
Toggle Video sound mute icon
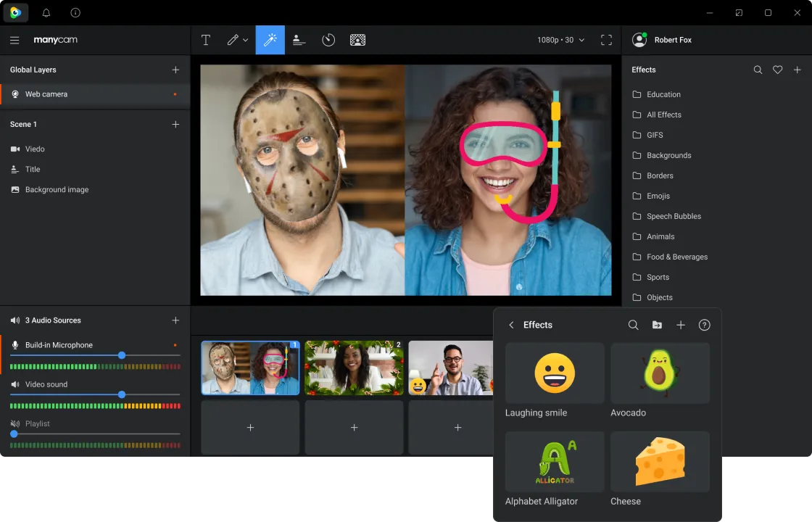tap(15, 384)
